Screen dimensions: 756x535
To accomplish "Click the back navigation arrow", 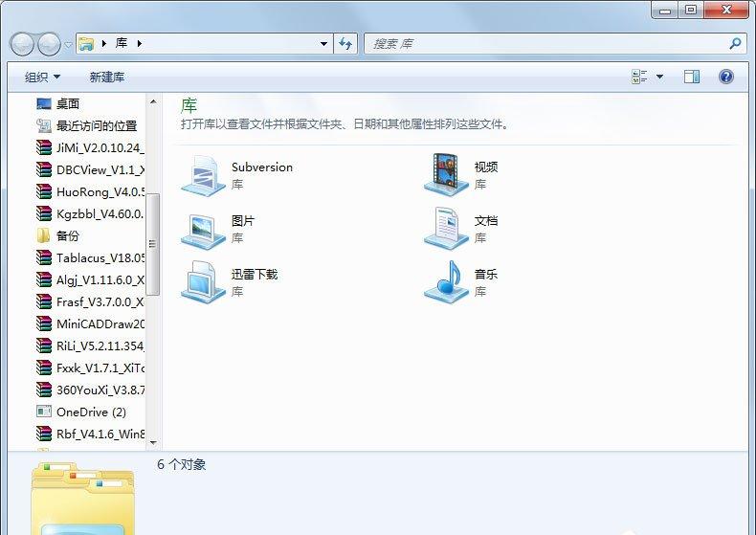I will (x=22, y=44).
